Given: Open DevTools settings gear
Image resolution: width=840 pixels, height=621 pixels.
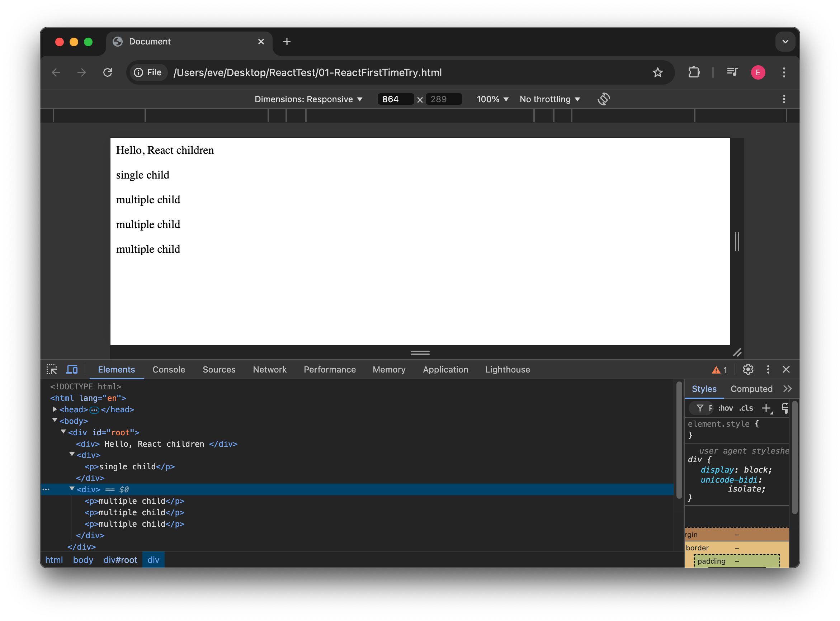Looking at the screenshot, I should click(747, 370).
